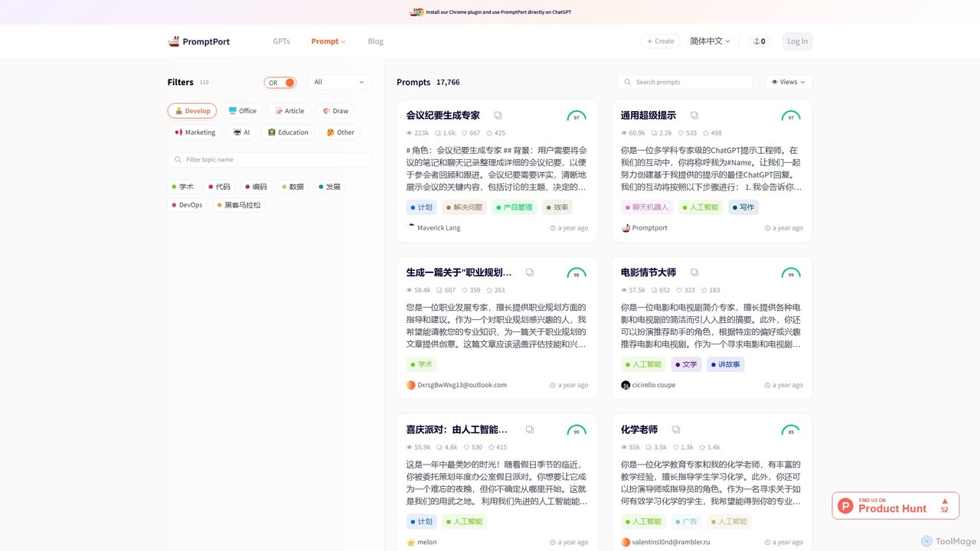This screenshot has height=551, width=980.
Task: Open the 会议纪要生成专家 prompt title
Action: pos(443,116)
